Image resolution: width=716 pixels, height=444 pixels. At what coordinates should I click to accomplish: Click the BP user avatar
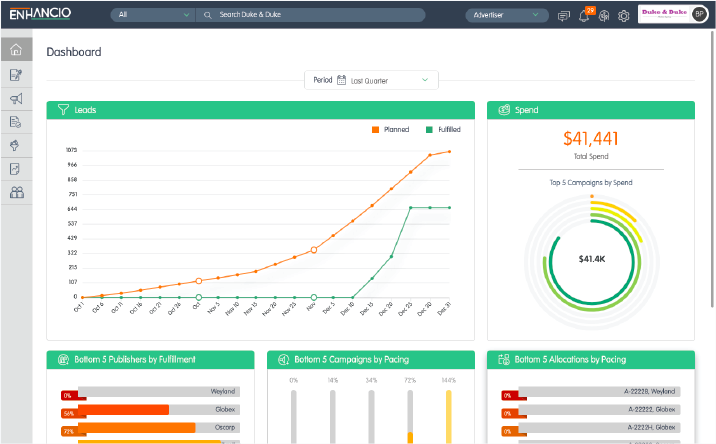699,14
